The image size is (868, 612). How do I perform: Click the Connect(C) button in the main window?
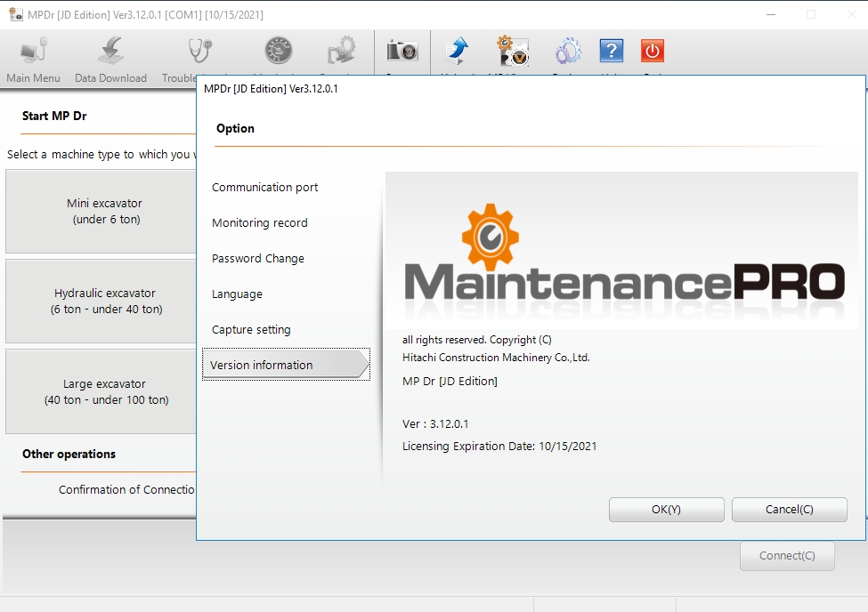787,556
